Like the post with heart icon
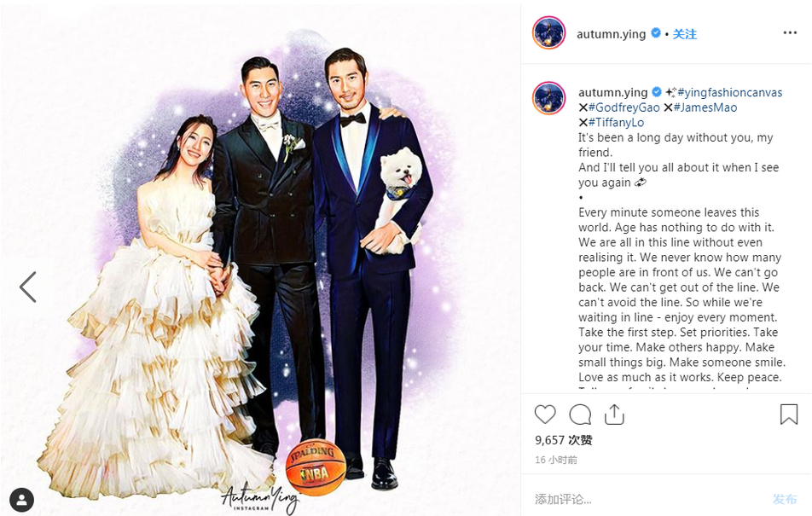Screen dimensions: 812x516 point(545,415)
